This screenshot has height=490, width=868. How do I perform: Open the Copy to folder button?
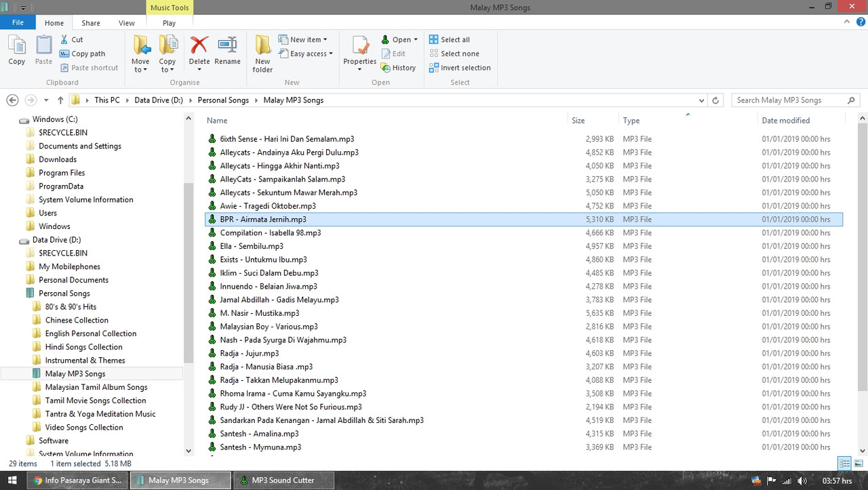pyautogui.click(x=167, y=54)
